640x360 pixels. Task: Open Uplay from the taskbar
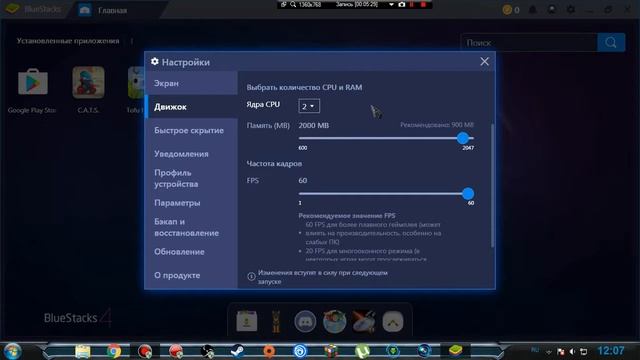pos(300,351)
